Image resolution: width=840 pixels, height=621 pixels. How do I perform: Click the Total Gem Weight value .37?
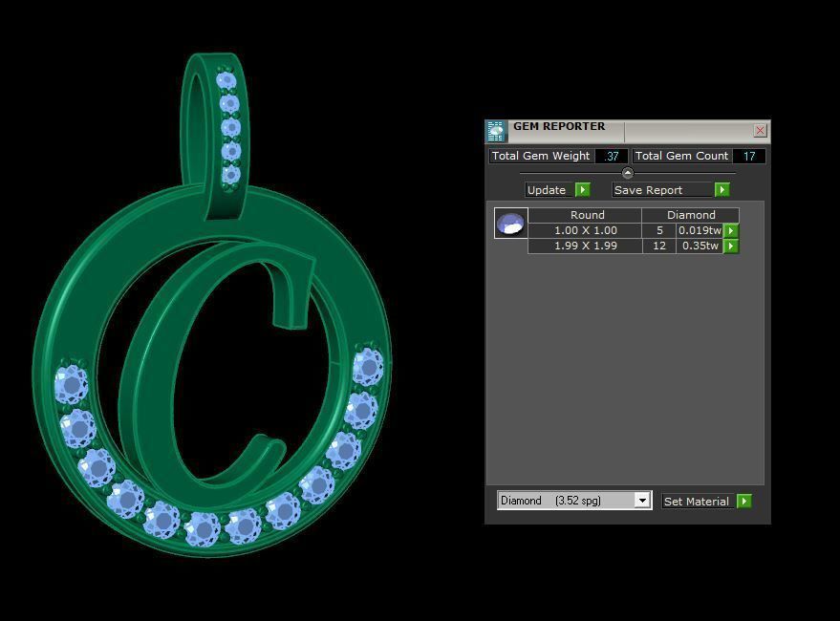click(612, 156)
